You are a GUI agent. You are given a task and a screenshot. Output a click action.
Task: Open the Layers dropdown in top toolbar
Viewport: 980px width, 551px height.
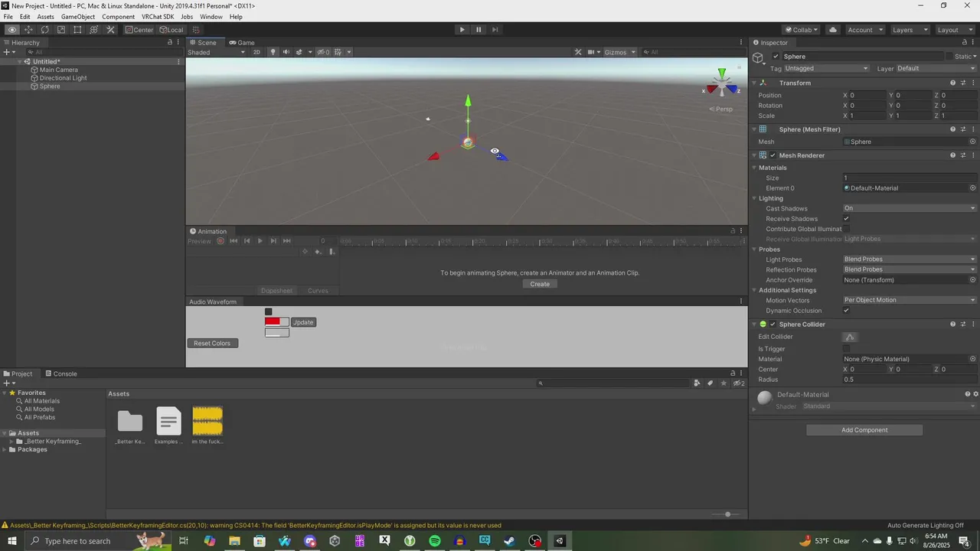[909, 30]
